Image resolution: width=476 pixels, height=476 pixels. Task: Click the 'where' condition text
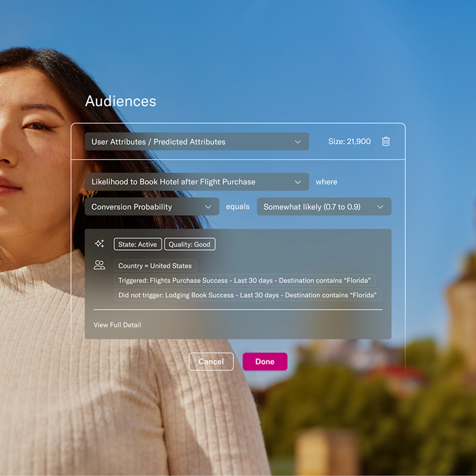coord(327,182)
